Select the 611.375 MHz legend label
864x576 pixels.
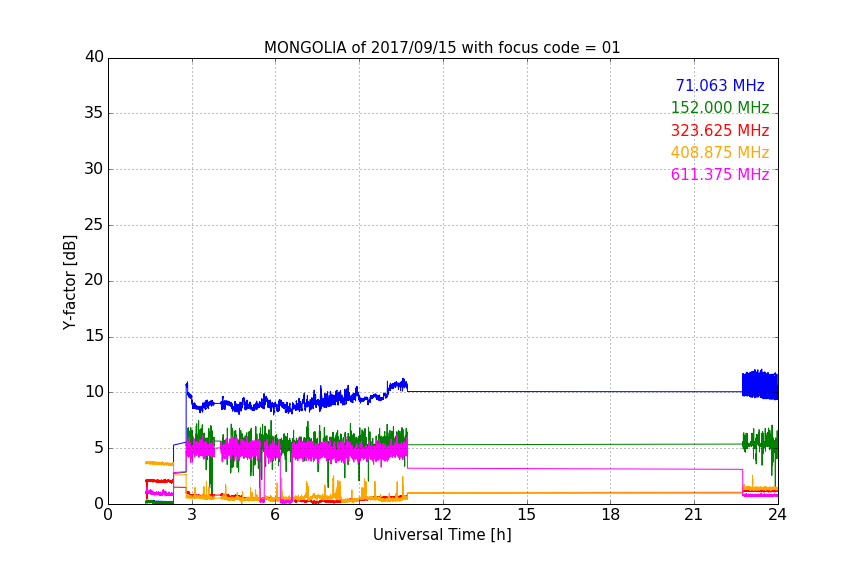point(720,175)
